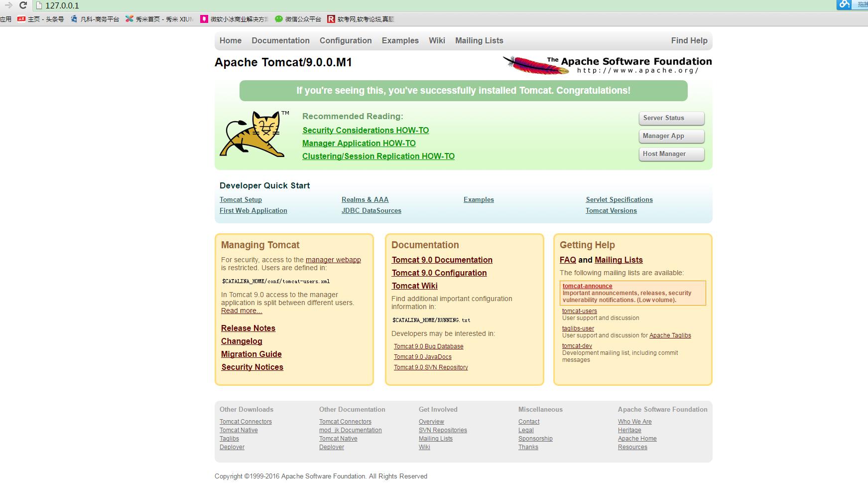The image size is (868, 483).
Task: Open the Tomcat Setup quick start link
Action: (241, 199)
